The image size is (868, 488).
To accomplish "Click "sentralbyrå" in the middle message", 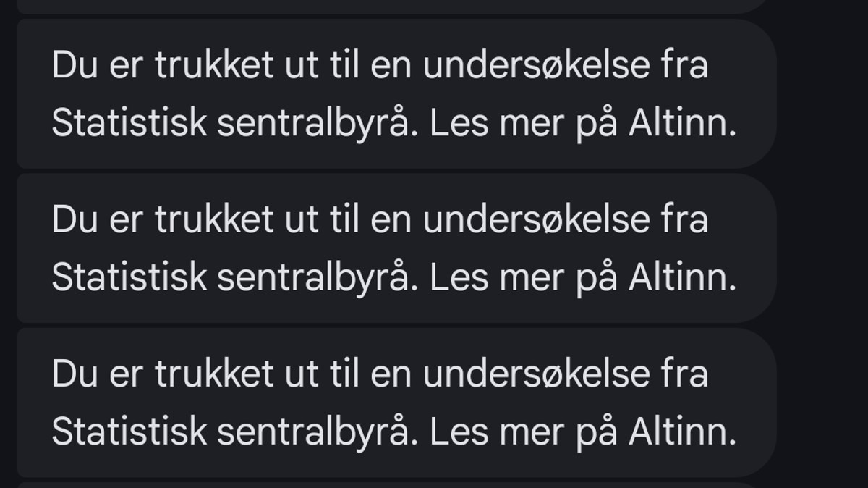I will (317, 279).
